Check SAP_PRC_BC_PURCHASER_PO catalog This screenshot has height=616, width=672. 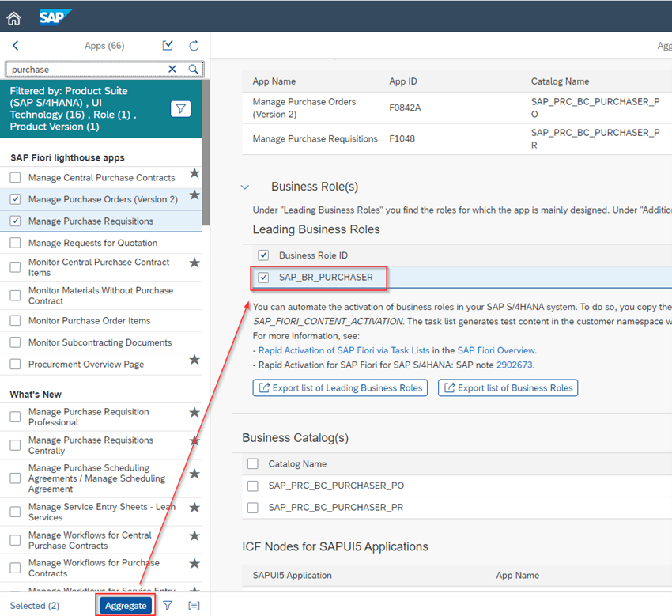(x=253, y=486)
